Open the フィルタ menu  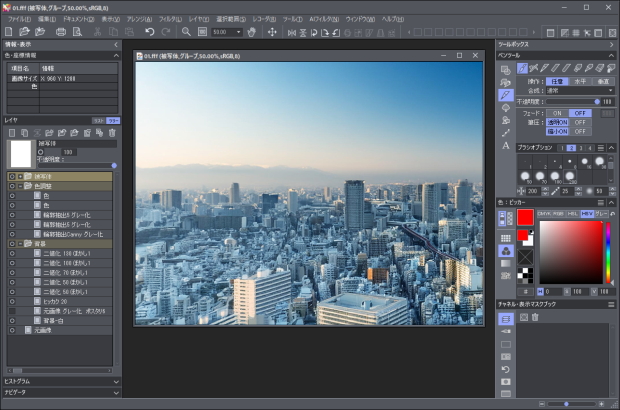click(170, 19)
